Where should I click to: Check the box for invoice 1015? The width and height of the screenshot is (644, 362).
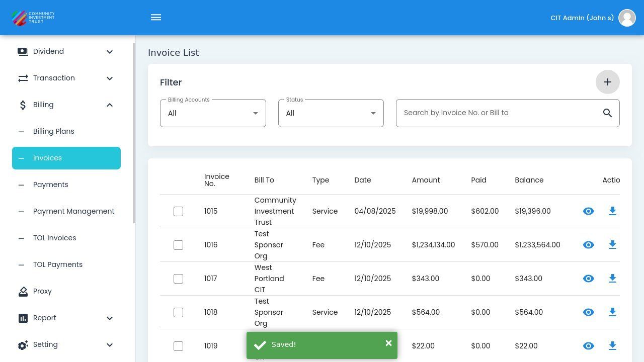pos(178,211)
